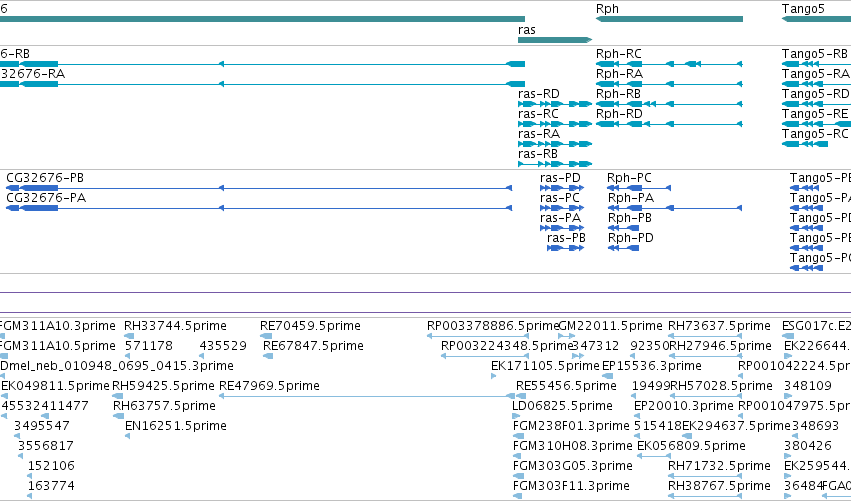
Task: Select the ras-PA protein feature
Action: [562, 228]
